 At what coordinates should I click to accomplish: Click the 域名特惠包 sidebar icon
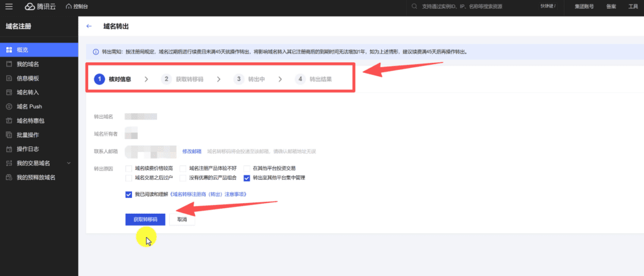pyautogui.click(x=9, y=121)
